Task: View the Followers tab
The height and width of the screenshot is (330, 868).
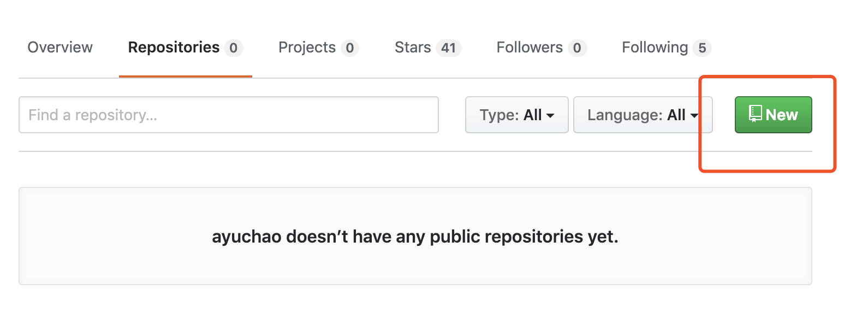Action: (x=529, y=48)
